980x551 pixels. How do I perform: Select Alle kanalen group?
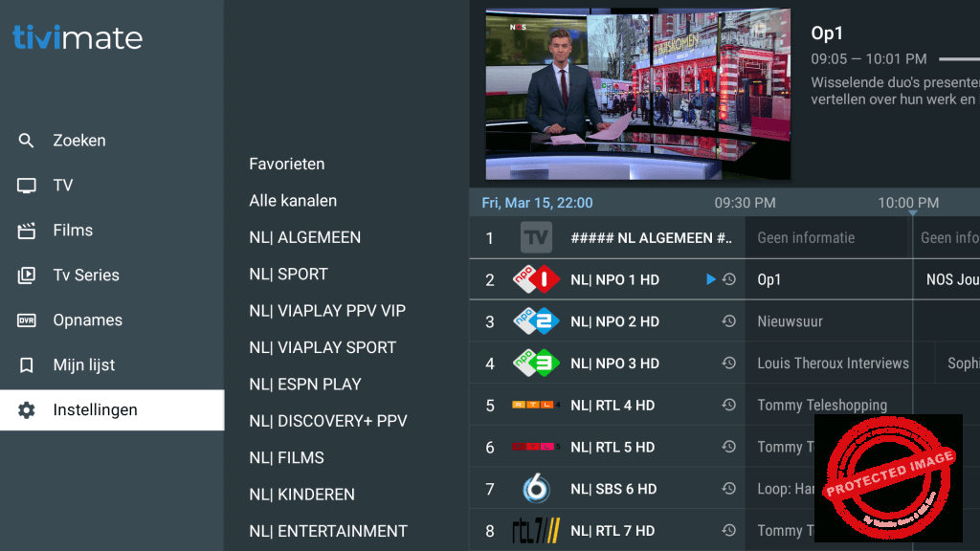pos(293,201)
